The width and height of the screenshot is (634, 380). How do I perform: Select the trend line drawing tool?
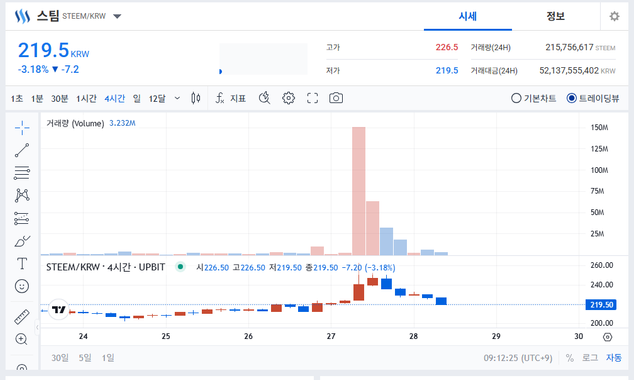point(22,150)
